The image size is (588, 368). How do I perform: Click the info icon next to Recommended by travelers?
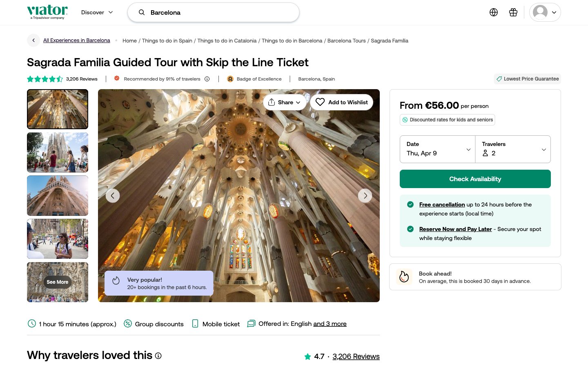point(207,79)
